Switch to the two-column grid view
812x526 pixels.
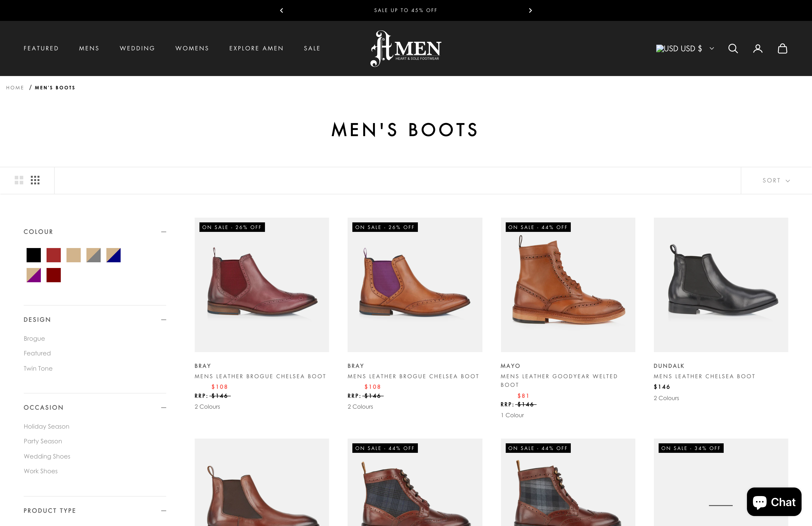pyautogui.click(x=19, y=180)
